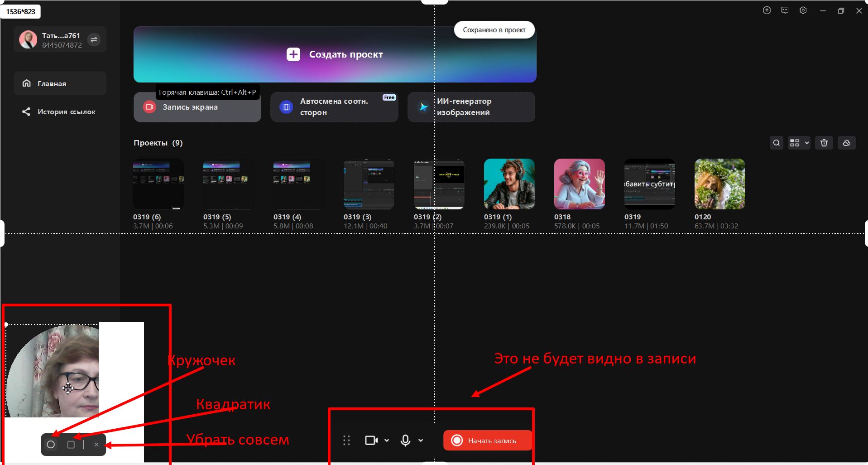This screenshot has width=868, height=465.
Task: Open project 0318 with waving grandma
Action: (580, 184)
